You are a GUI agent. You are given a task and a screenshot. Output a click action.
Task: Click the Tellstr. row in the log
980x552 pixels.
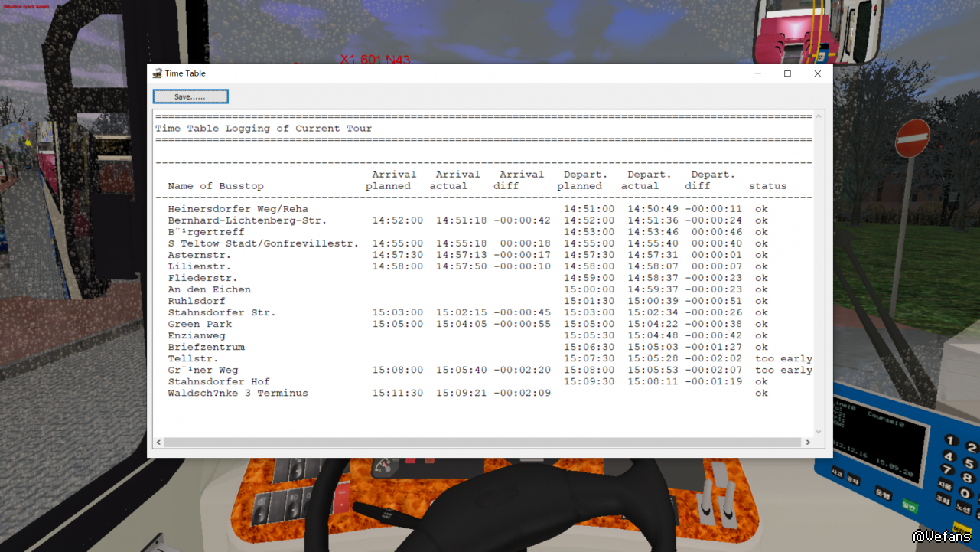tap(193, 358)
